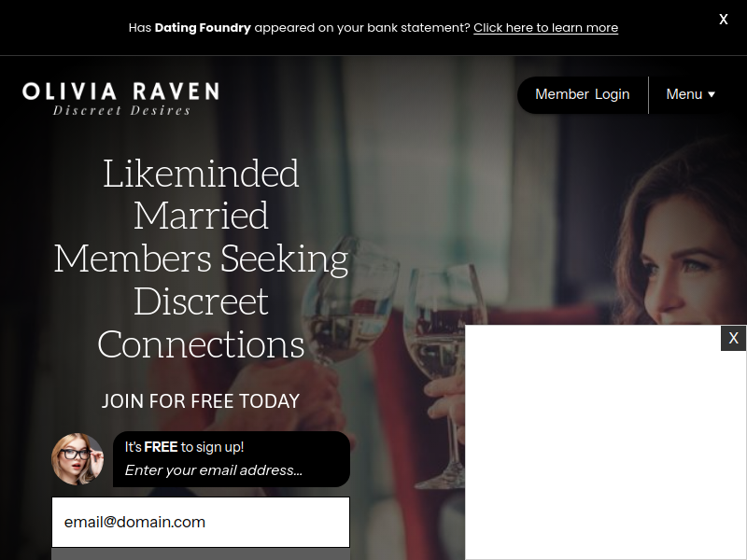Click the word Connections in the headline
Image resolution: width=747 pixels, height=560 pixels.
(201, 344)
